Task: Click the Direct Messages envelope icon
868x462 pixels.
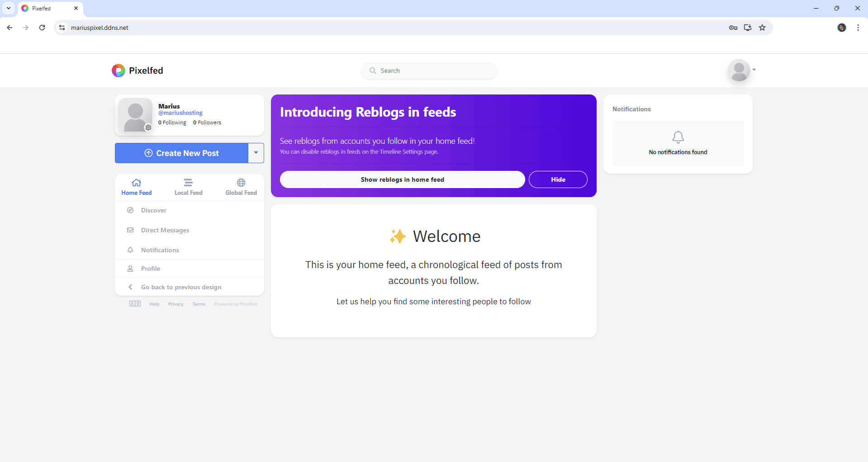Action: [x=130, y=230]
